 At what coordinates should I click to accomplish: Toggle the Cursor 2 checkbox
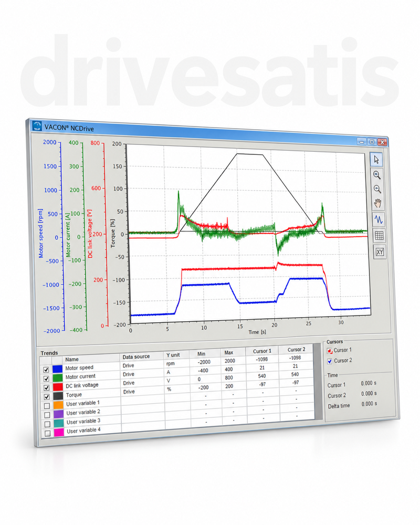tap(330, 361)
